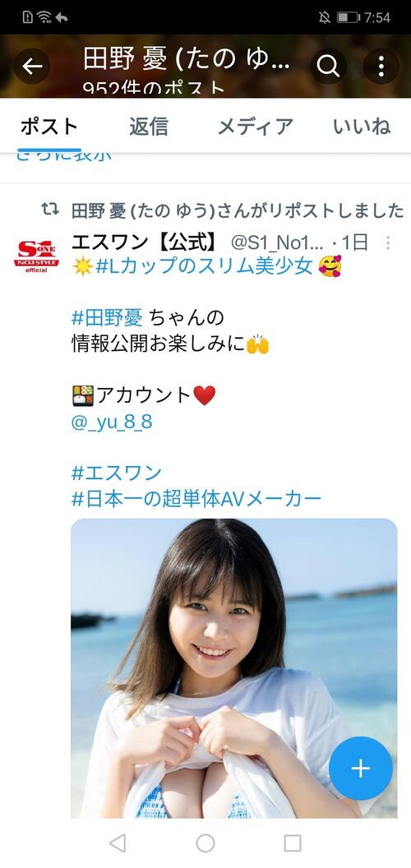Open the post's three-dot overflow menu
Screen dimensions: 411x868
click(x=388, y=242)
